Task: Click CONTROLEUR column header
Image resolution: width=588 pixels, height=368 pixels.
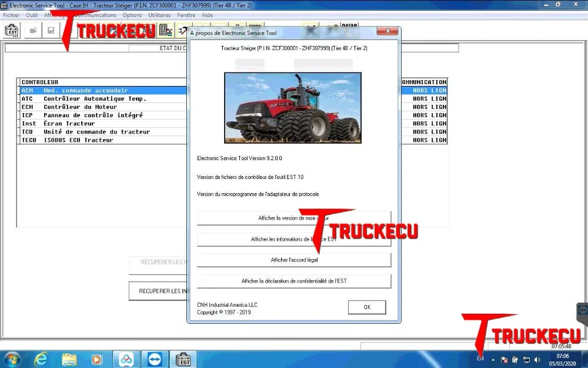Action: pos(40,82)
